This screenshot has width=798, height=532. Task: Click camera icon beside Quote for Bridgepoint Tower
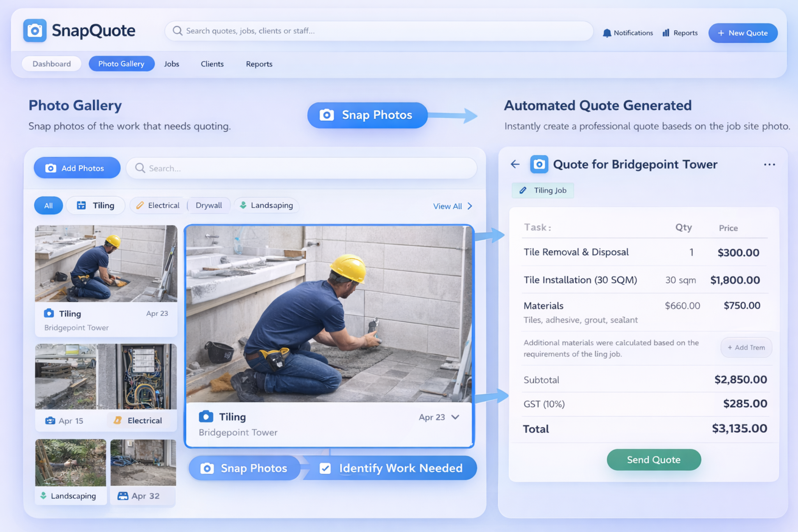tap(539, 164)
